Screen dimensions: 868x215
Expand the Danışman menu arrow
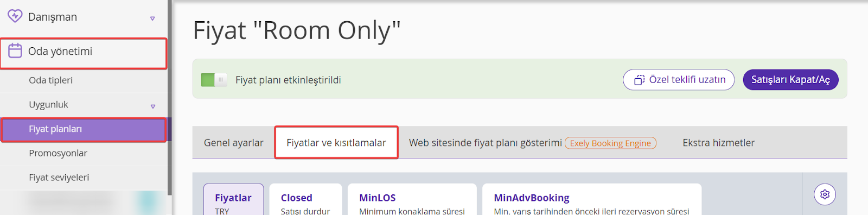pos(152,18)
